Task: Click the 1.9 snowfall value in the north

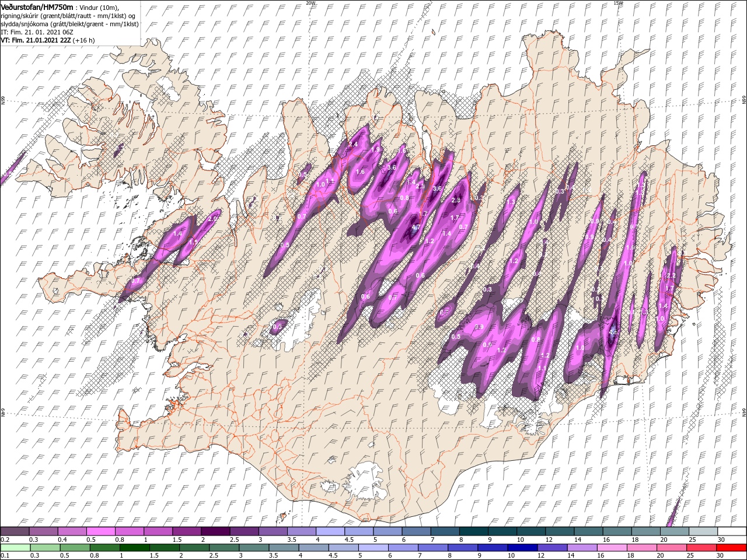Action: click(375, 149)
